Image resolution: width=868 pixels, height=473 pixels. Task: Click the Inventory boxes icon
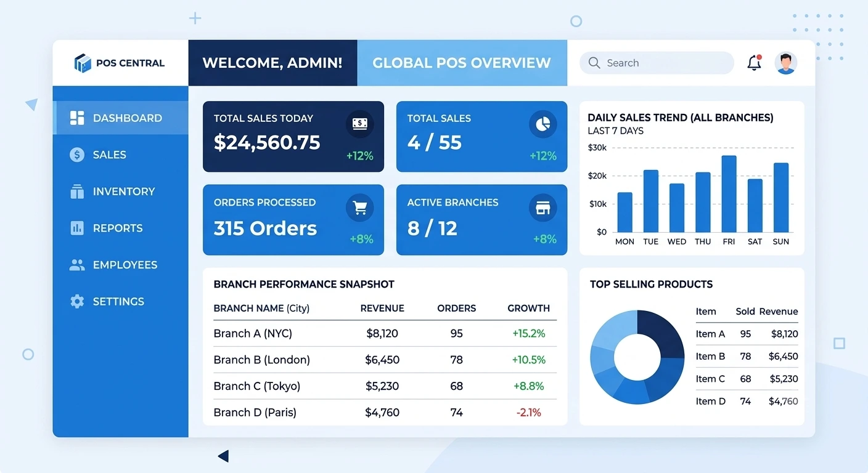tap(77, 192)
